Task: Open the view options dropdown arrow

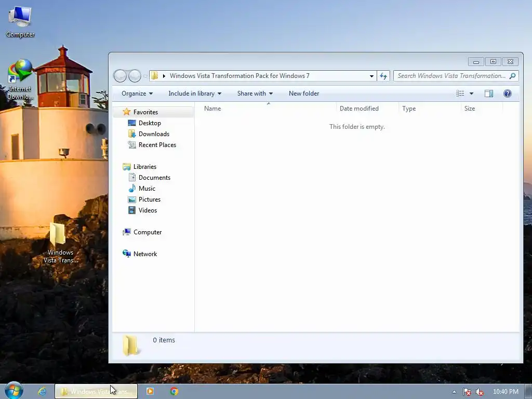Action: 471,94
